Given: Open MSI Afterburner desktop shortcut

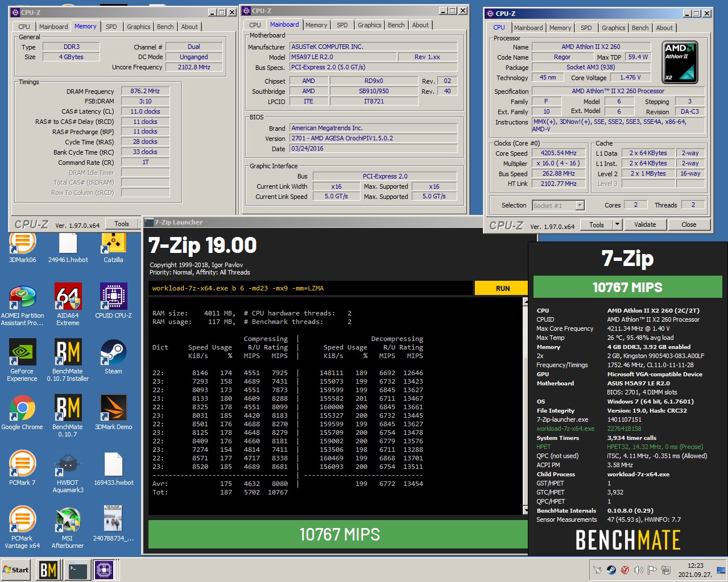Looking at the screenshot, I should (68, 528).
